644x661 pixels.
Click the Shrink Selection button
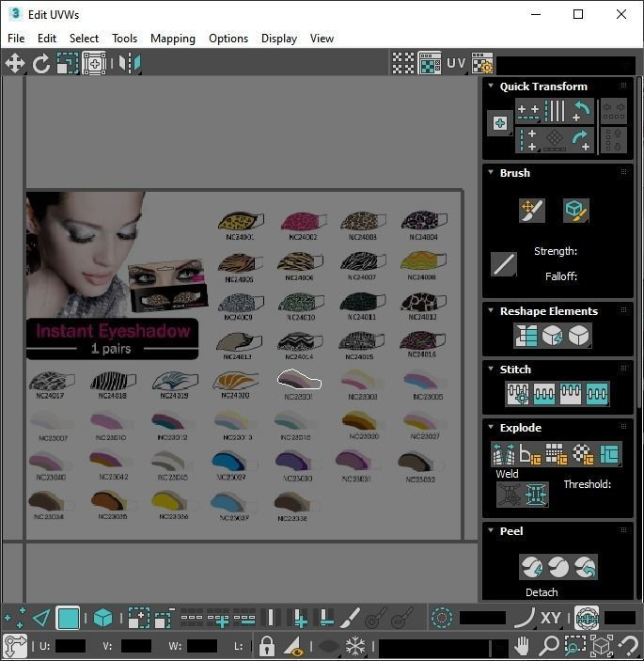[165, 619]
